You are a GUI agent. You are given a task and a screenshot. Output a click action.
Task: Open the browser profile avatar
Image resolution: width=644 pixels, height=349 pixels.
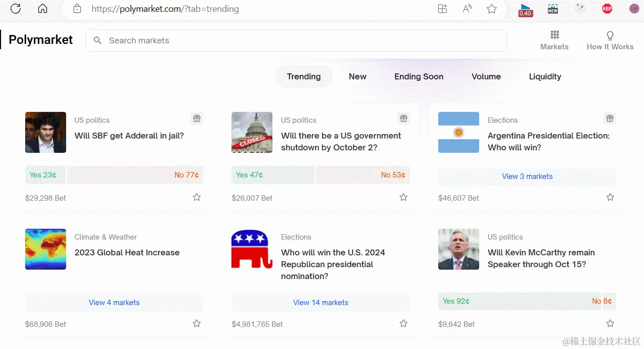click(634, 8)
